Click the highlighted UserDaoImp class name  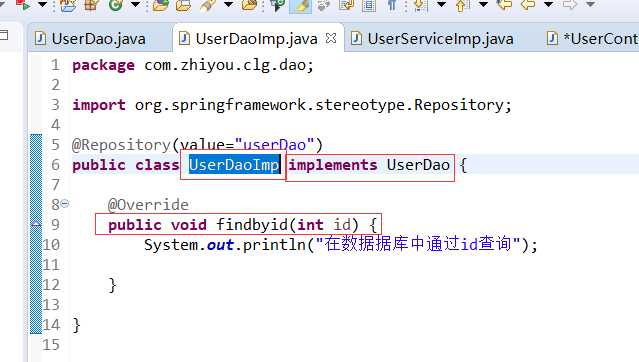click(x=234, y=165)
